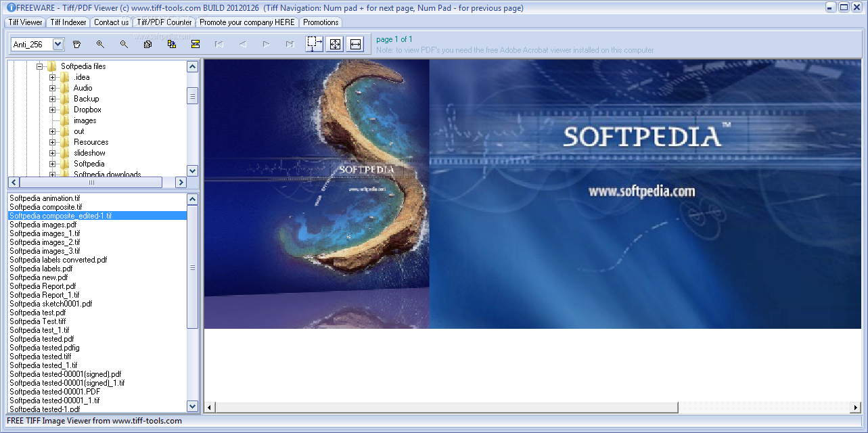Click the fit to window button
The height and width of the screenshot is (433, 868).
pos(335,44)
